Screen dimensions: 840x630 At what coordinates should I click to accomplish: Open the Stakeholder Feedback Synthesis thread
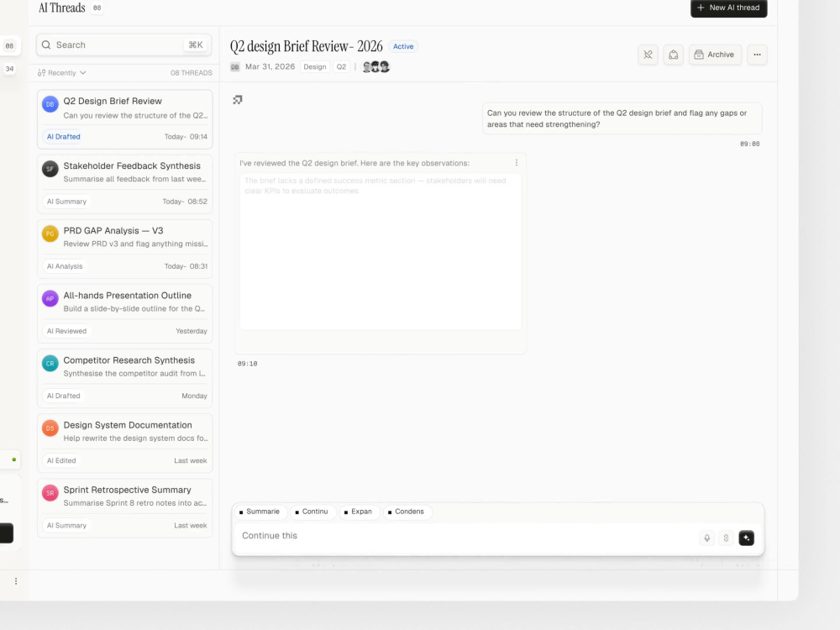pyautogui.click(x=125, y=184)
